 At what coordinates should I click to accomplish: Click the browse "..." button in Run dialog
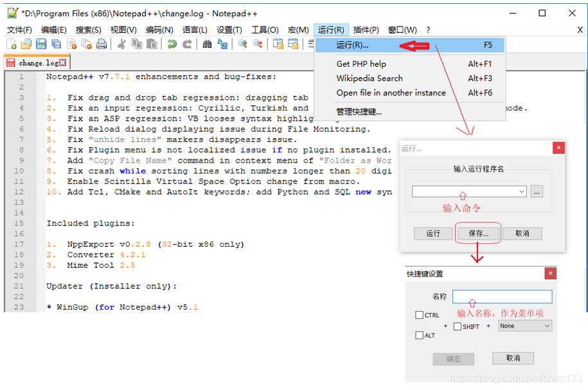pyautogui.click(x=537, y=191)
